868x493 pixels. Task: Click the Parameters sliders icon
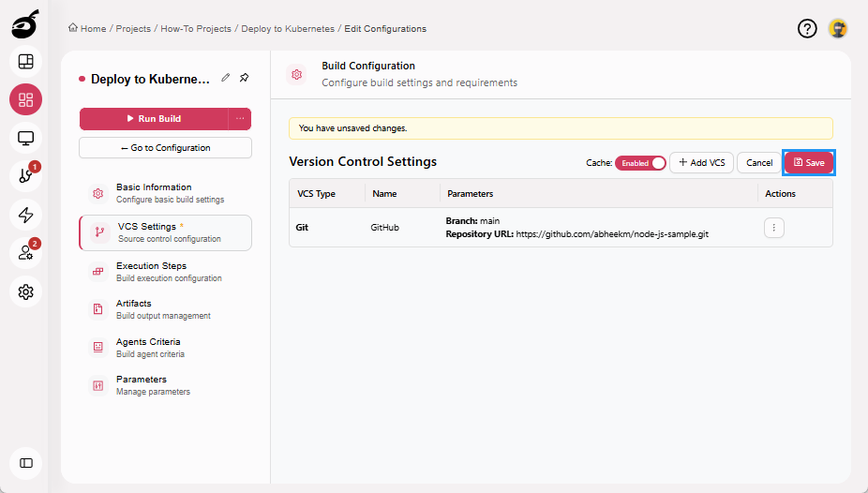click(x=98, y=385)
